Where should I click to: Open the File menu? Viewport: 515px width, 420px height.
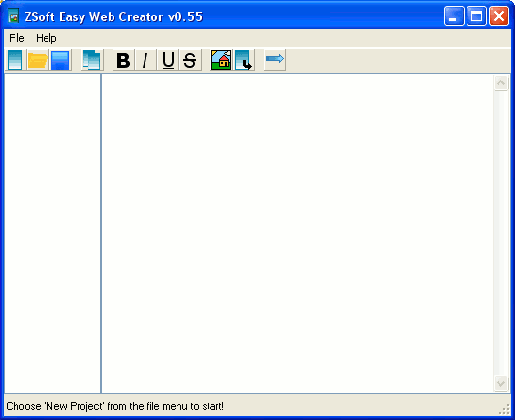tap(16, 38)
